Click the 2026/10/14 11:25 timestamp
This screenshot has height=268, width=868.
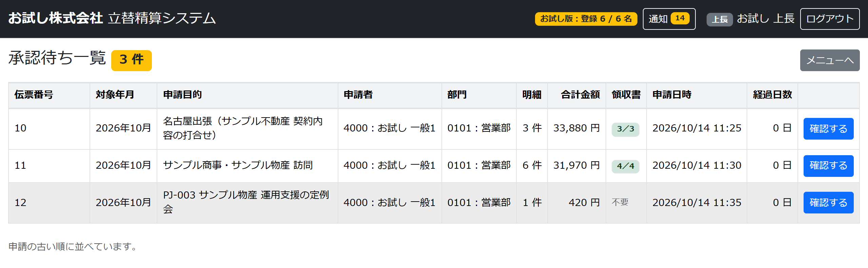pyautogui.click(x=697, y=128)
